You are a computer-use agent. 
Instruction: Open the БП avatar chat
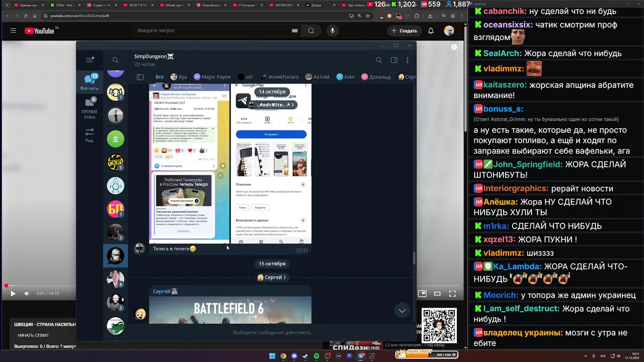click(116, 209)
